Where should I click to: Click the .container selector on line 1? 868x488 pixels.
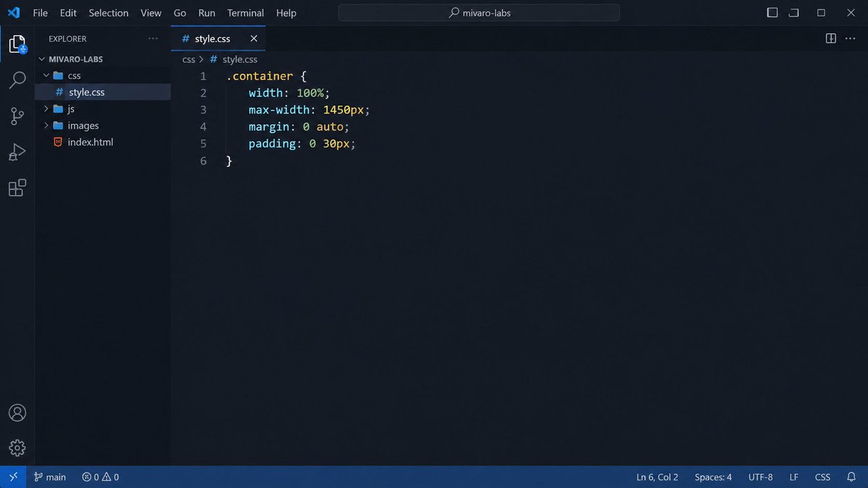(260, 76)
